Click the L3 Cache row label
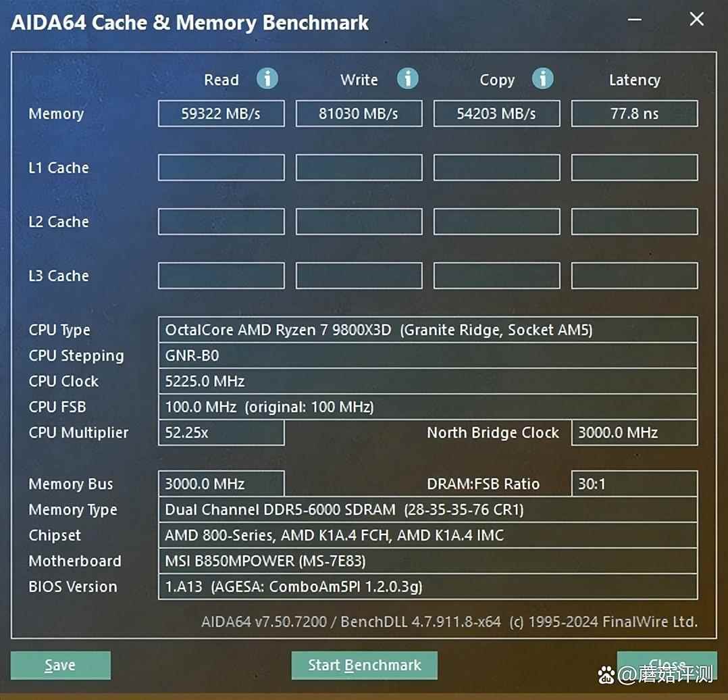 point(59,276)
